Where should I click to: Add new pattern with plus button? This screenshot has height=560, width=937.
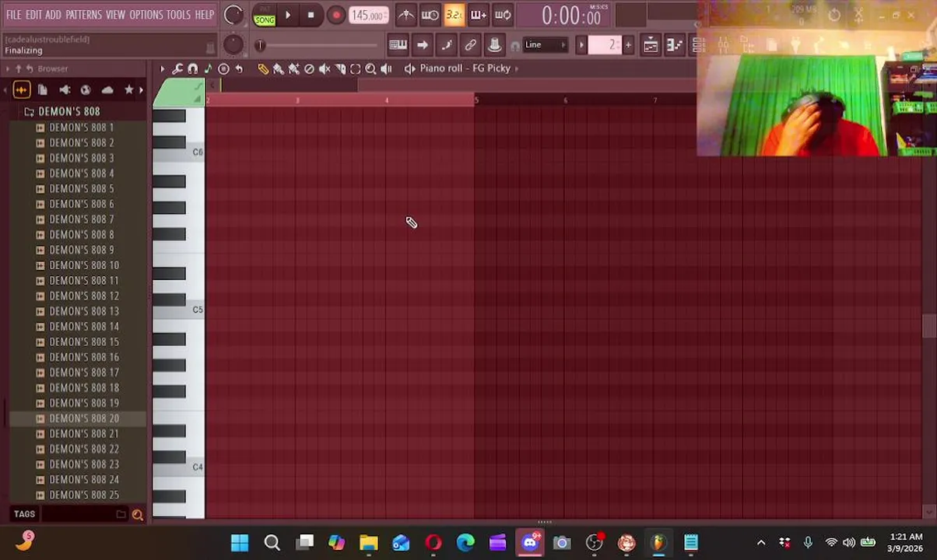click(628, 45)
